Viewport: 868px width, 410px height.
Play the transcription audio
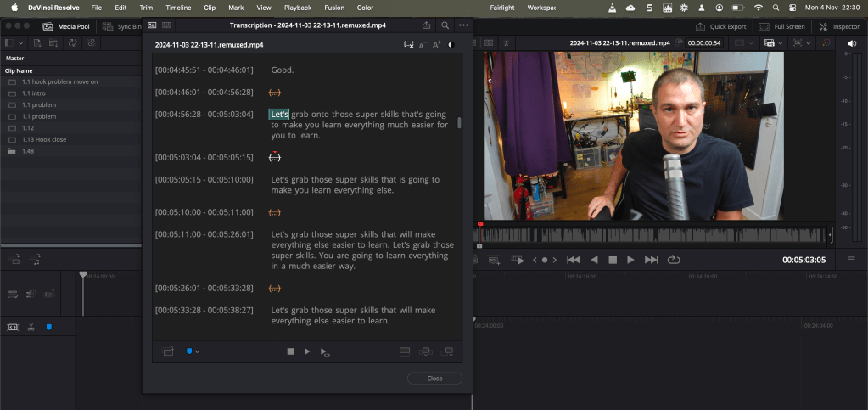pyautogui.click(x=307, y=351)
